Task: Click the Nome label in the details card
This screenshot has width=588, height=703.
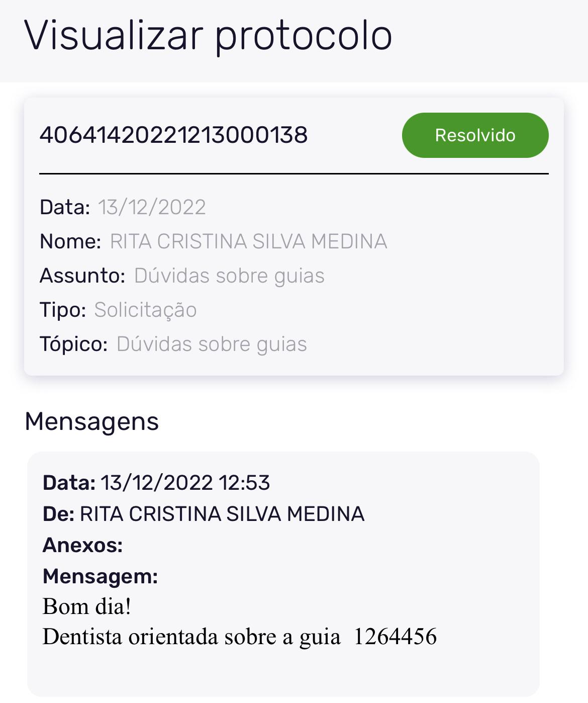Action: pos(70,241)
